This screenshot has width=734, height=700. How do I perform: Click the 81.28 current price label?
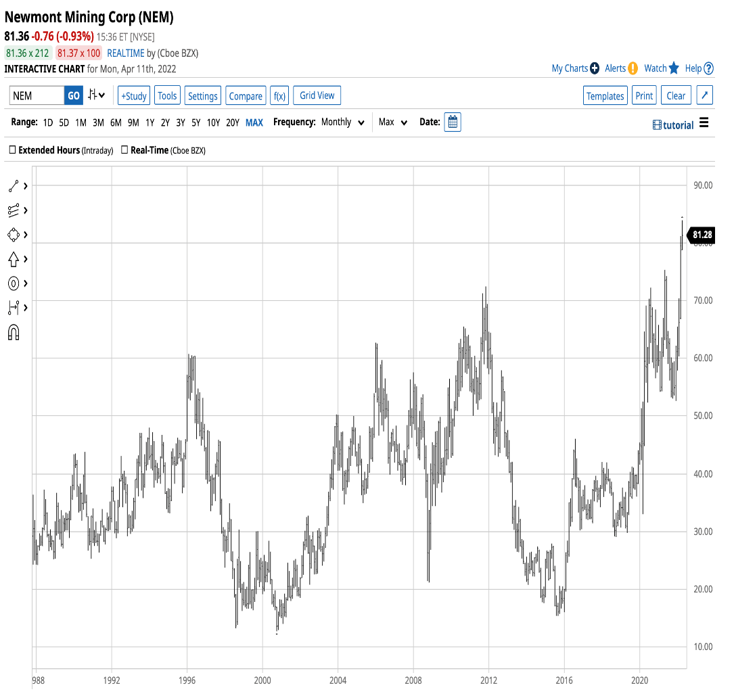[x=702, y=235]
